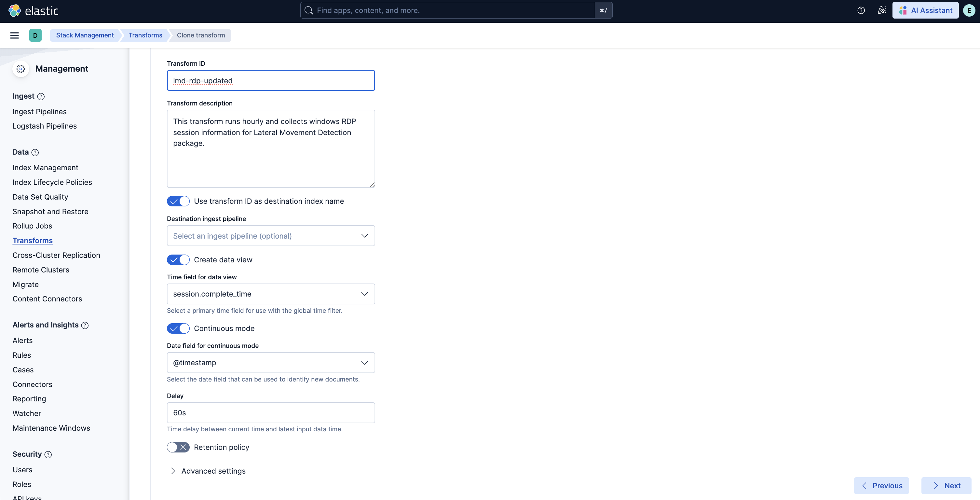The image size is (980, 500).
Task: Open Index Management in sidebar
Action: [x=45, y=168]
